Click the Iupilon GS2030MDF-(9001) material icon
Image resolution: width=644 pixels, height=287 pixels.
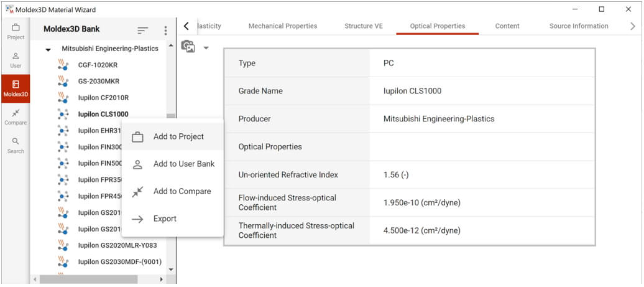(63, 261)
